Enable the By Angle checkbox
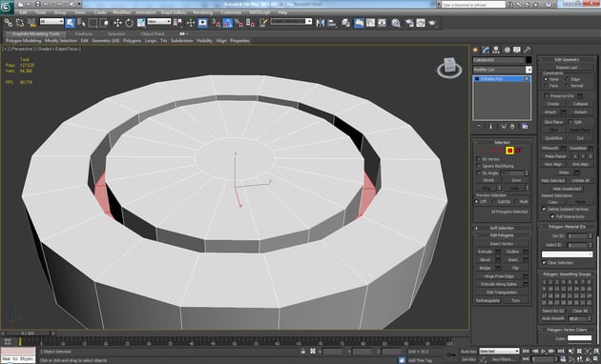 coord(479,173)
